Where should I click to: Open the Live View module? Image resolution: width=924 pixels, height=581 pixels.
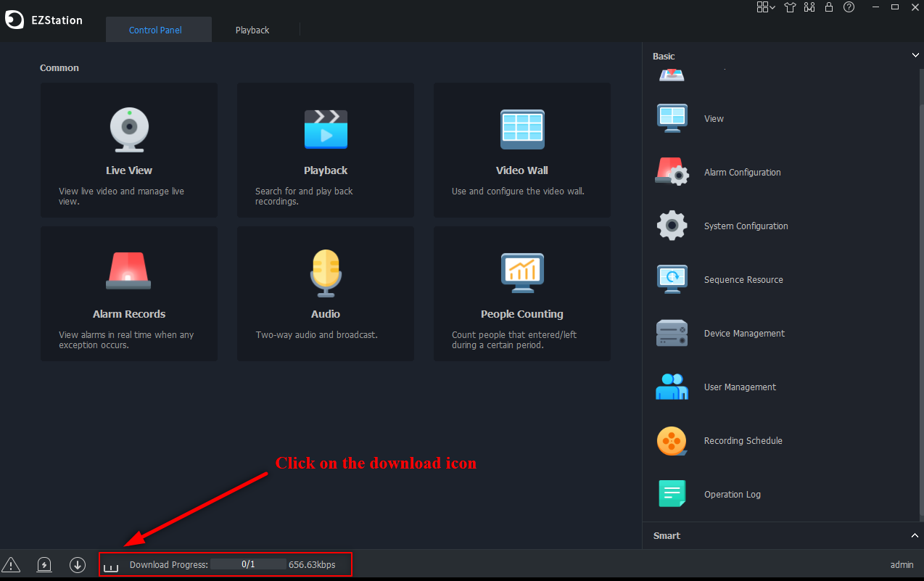tap(129, 149)
